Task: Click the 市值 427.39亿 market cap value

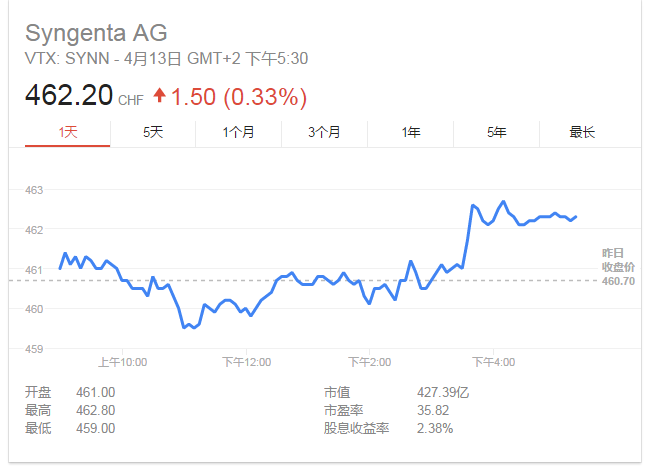Action: (x=443, y=392)
